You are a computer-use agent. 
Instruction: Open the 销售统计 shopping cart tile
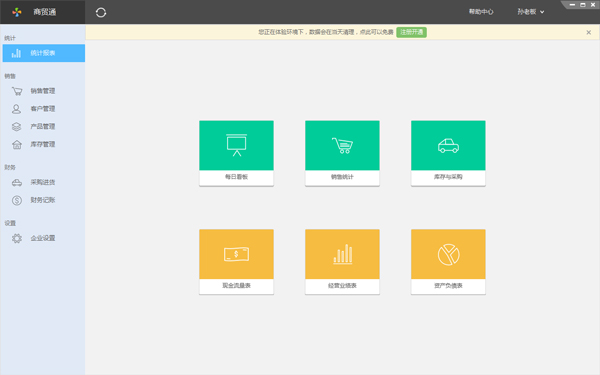pyautogui.click(x=342, y=153)
